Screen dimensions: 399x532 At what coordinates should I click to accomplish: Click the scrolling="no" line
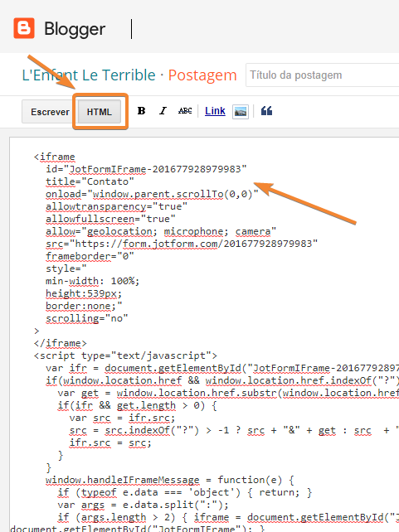click(87, 318)
